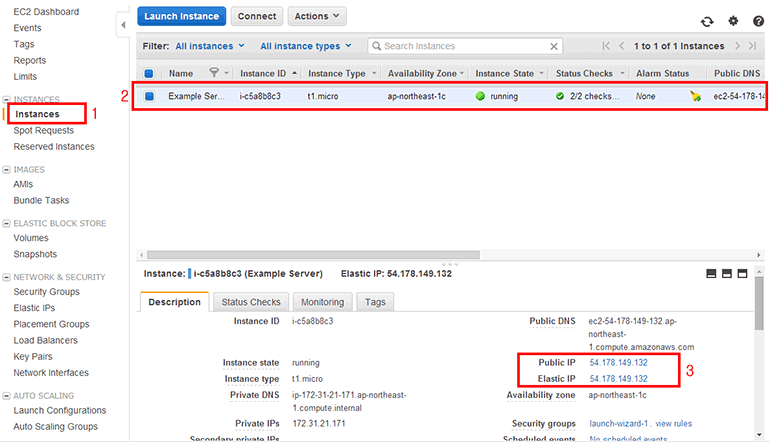Open the help question mark icon
The width and height of the screenshot is (770, 442).
coord(757,21)
